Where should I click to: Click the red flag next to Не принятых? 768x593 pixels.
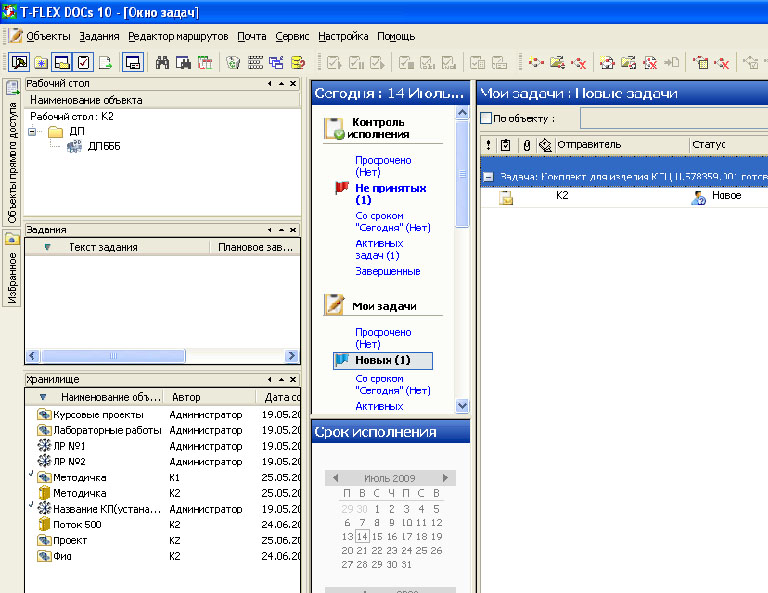click(x=341, y=188)
